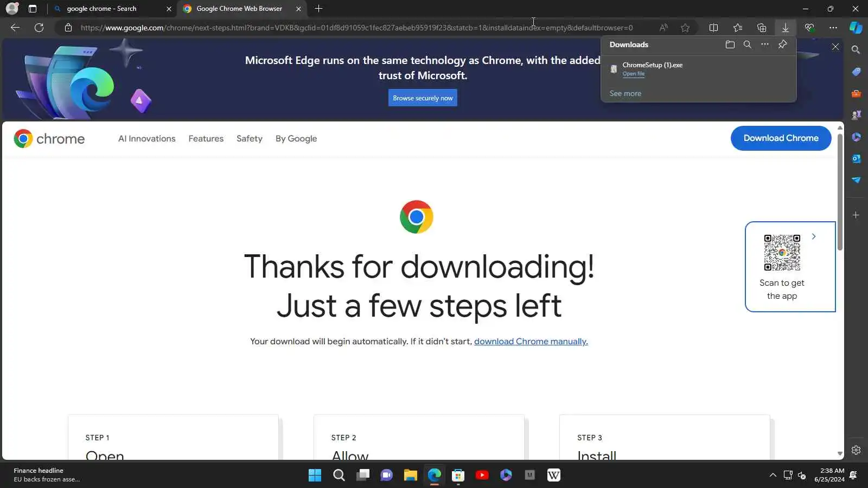Screen dimensions: 868x488
Task: Open Outlook sidebar icon
Action: tap(856, 158)
